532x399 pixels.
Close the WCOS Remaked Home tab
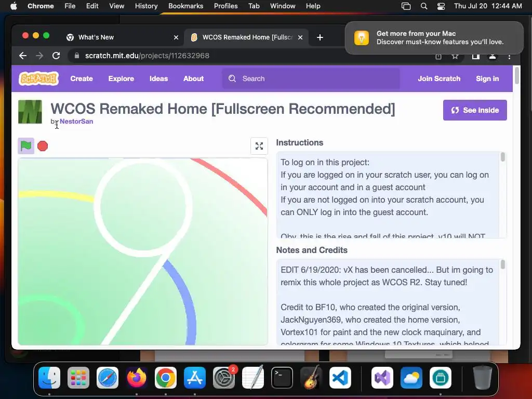tap(300, 37)
